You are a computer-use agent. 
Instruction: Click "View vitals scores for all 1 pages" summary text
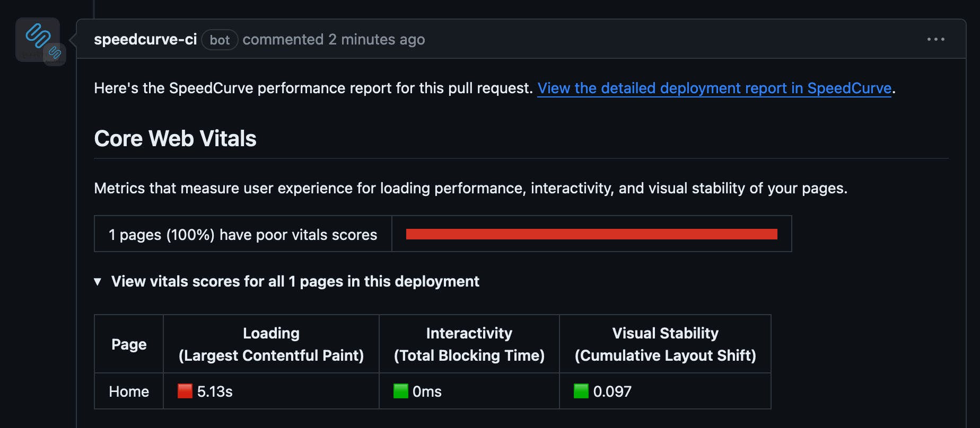[x=295, y=281]
